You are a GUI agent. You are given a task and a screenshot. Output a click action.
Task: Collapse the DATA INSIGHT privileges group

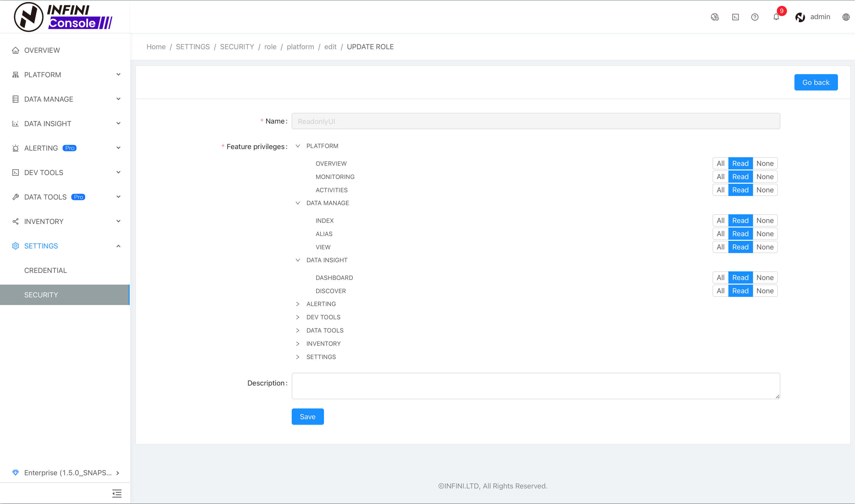[298, 260]
